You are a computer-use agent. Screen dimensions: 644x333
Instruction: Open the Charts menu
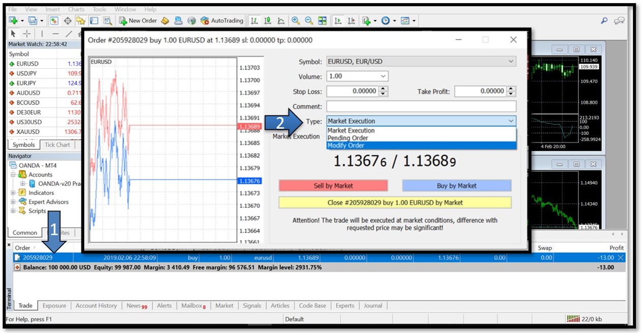[x=76, y=9]
